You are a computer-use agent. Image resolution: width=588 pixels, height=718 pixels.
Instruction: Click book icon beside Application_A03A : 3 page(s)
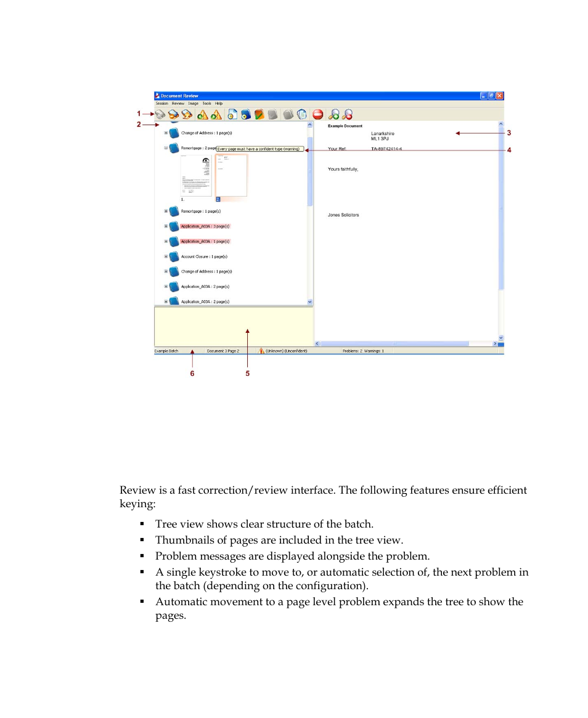click(x=174, y=226)
